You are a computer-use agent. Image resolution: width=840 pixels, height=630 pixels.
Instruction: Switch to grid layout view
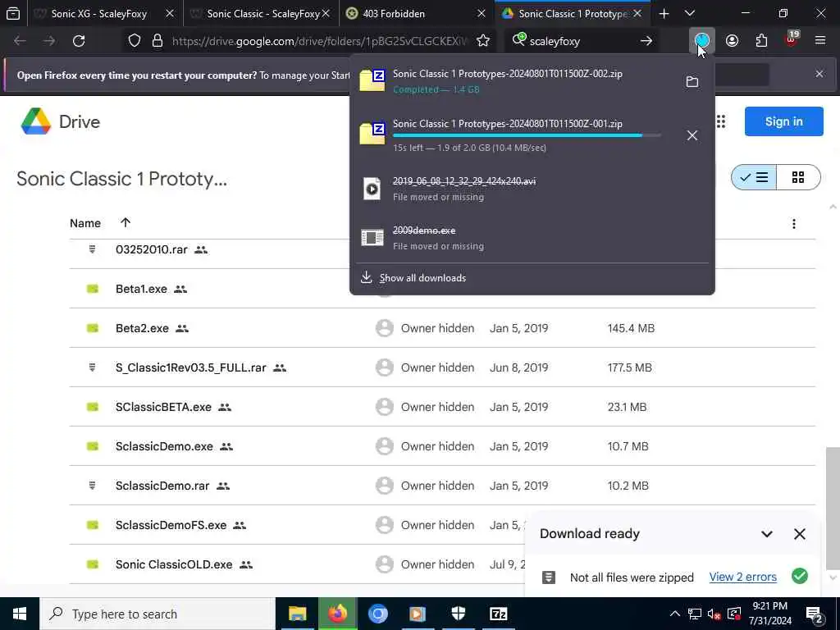tap(797, 177)
